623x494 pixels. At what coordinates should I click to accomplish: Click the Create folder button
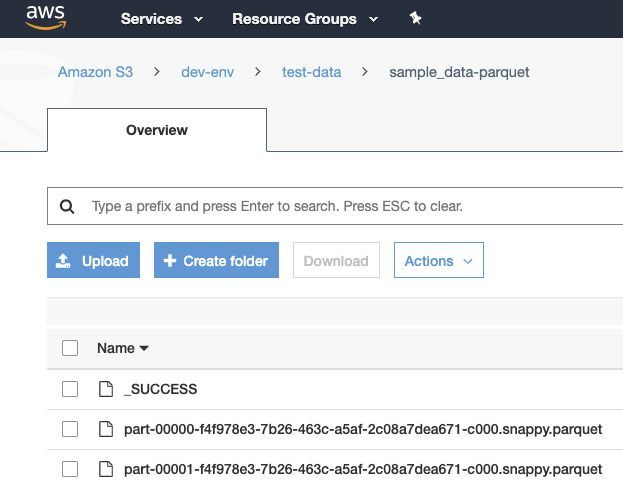coord(216,261)
